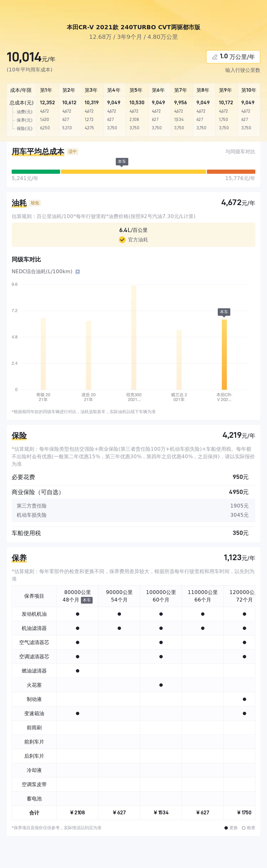The image size is (267, 868).
Task: Tap the 火花塞 replacement dot under 100000公里
Action: tap(161, 685)
